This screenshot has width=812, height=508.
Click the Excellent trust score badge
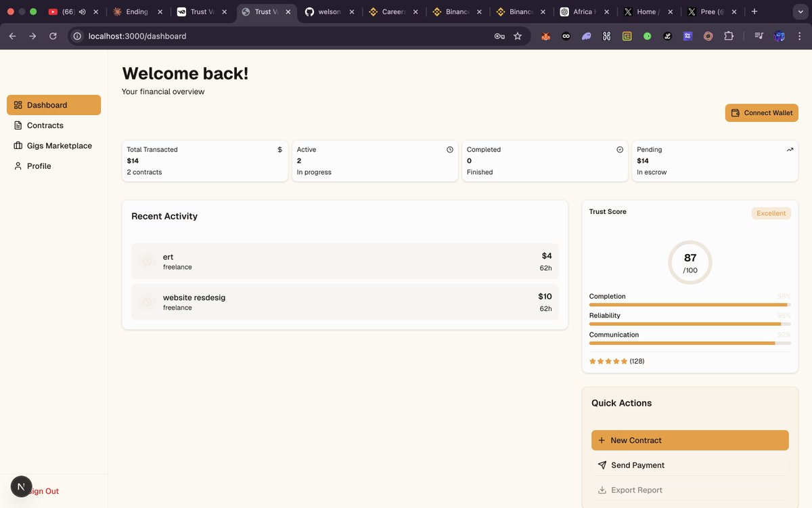(771, 213)
